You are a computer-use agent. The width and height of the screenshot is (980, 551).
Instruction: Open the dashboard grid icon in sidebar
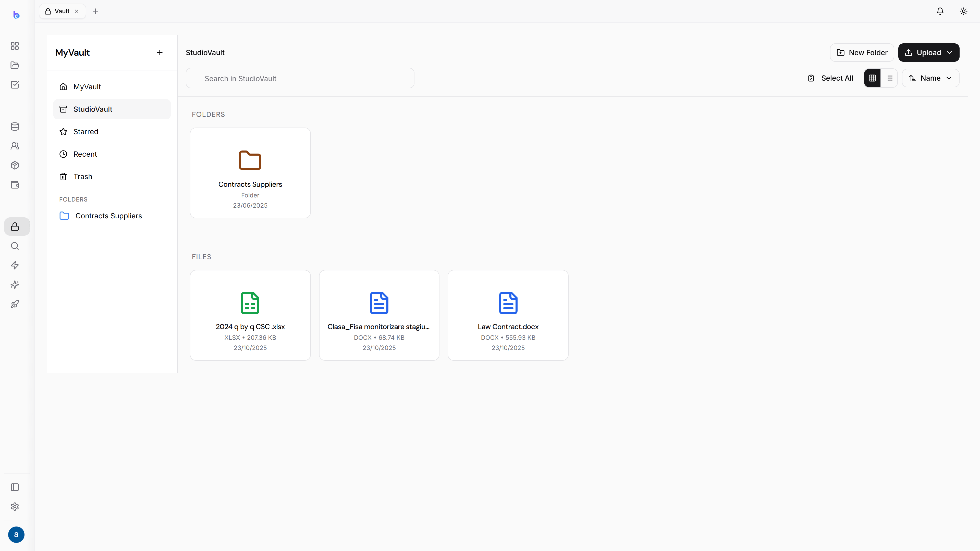[x=15, y=46]
